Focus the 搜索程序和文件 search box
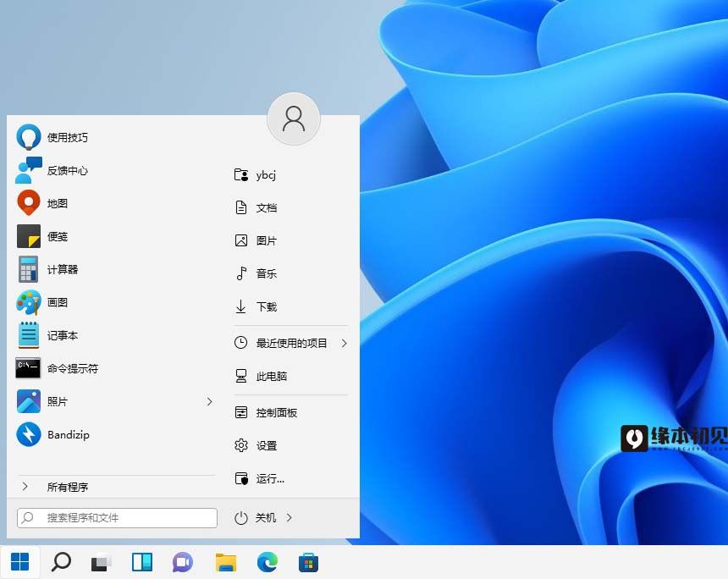728x579 pixels. [117, 518]
